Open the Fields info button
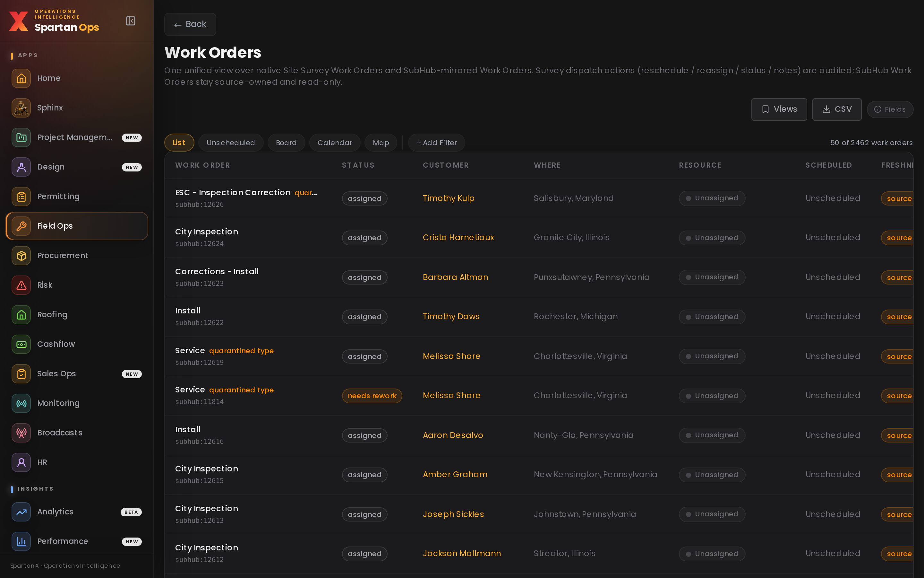This screenshot has width=924, height=578. pyautogui.click(x=890, y=109)
